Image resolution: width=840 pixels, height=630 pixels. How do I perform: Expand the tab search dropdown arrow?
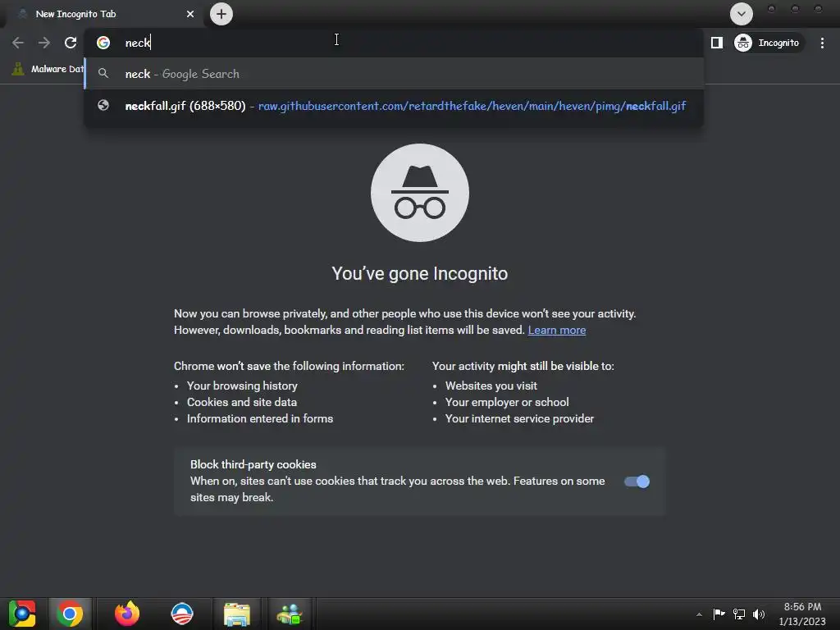tap(742, 14)
